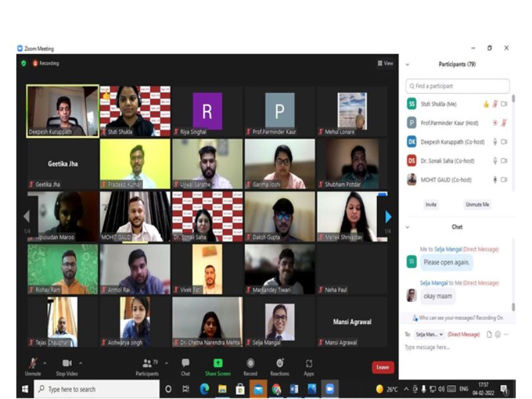Click the Record button in toolbar
The width and height of the screenshot is (532, 399).
pos(251,366)
